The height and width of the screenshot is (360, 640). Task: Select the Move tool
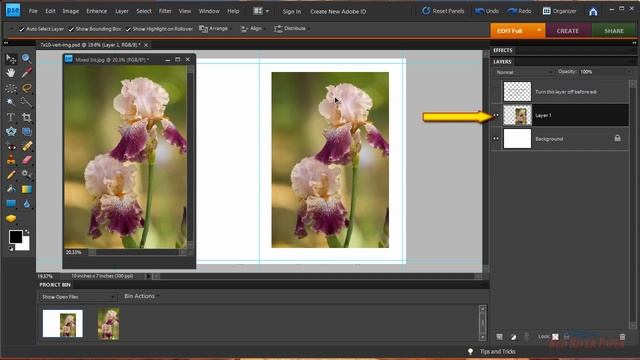coord(11,59)
